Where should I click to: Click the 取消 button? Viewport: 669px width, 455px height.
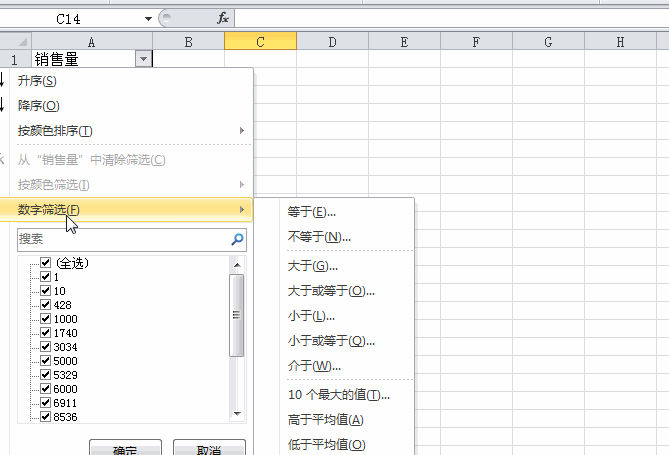coord(209,447)
